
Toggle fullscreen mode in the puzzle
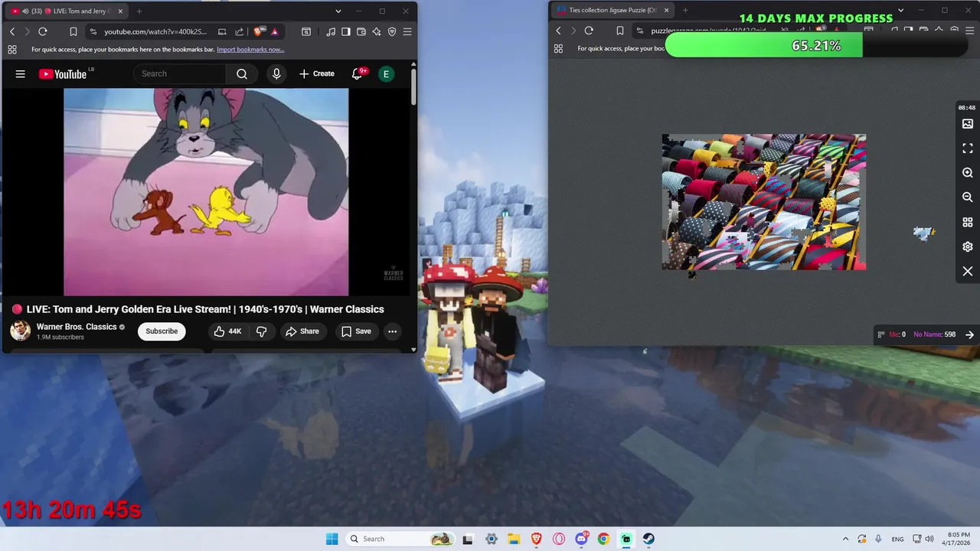968,148
